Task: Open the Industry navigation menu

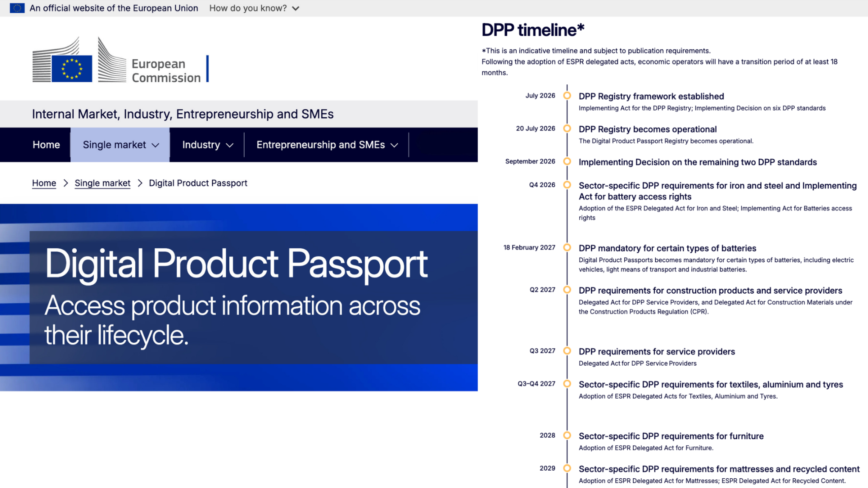Action: [x=207, y=145]
